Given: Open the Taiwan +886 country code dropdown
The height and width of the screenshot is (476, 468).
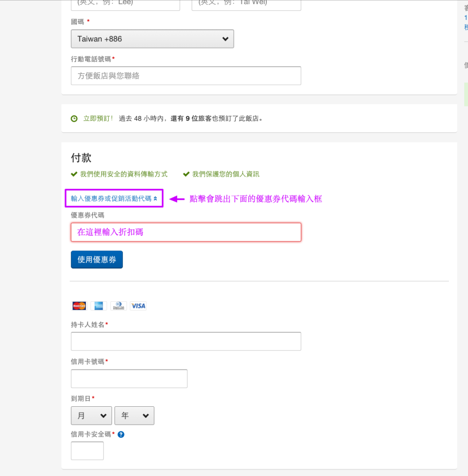Looking at the screenshot, I should [152, 39].
